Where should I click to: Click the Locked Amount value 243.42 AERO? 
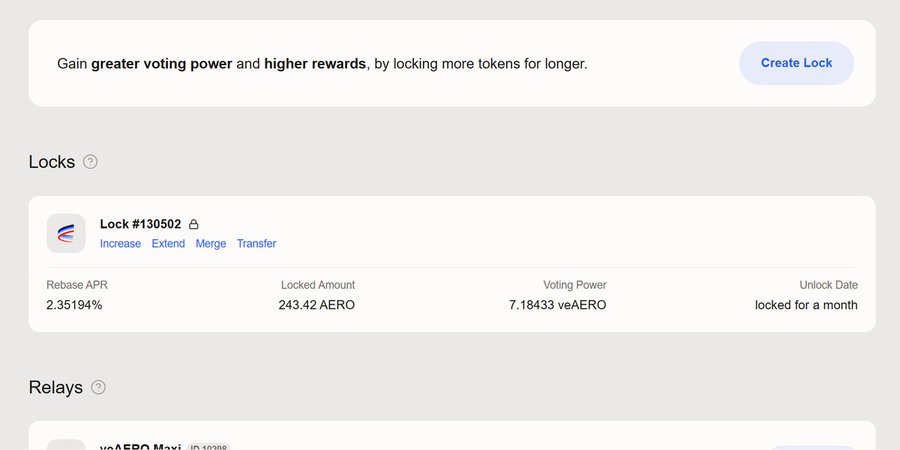[317, 305]
